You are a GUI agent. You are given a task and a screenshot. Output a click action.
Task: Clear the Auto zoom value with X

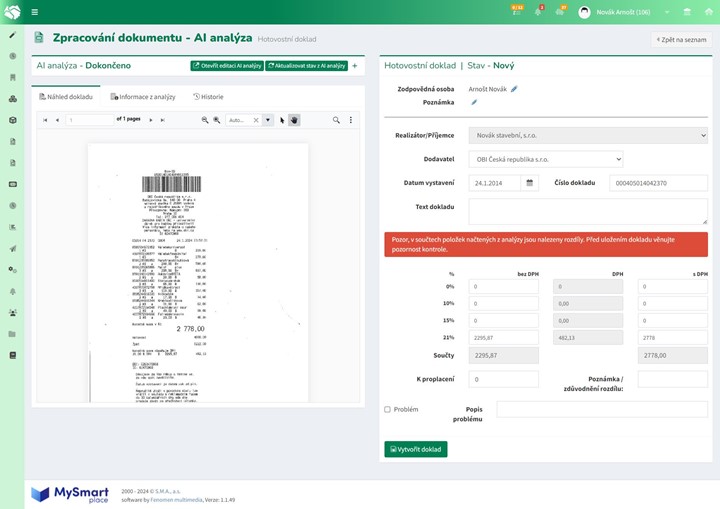256,120
